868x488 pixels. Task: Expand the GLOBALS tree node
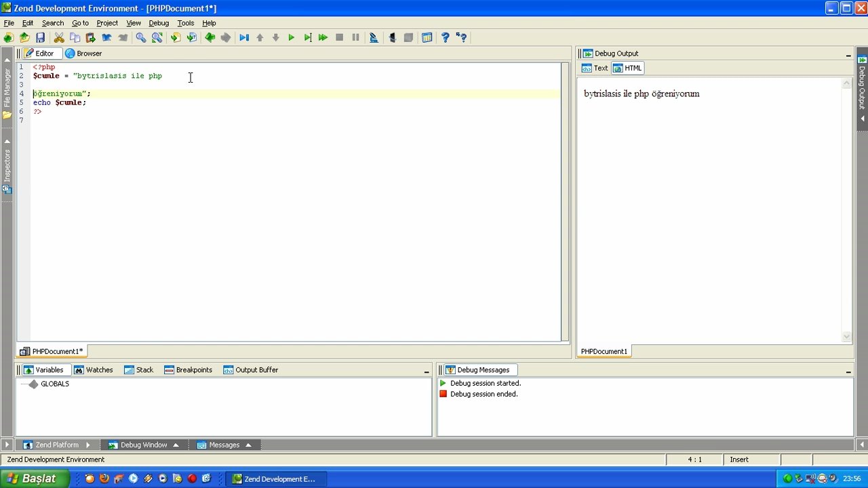tap(33, 384)
